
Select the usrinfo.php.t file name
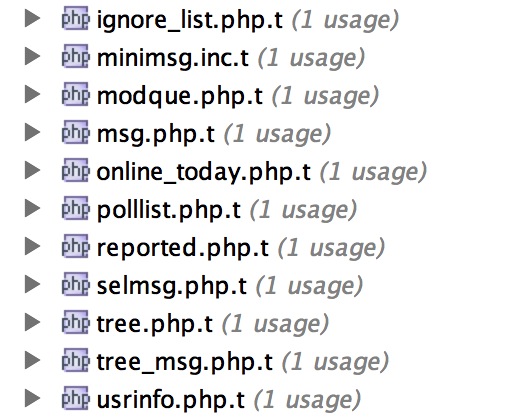pos(171,400)
